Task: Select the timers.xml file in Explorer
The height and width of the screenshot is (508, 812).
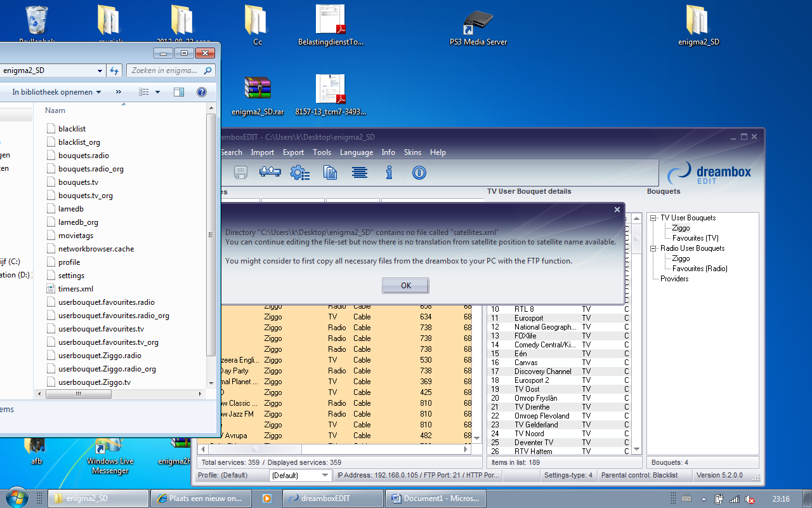Action: tap(75, 289)
